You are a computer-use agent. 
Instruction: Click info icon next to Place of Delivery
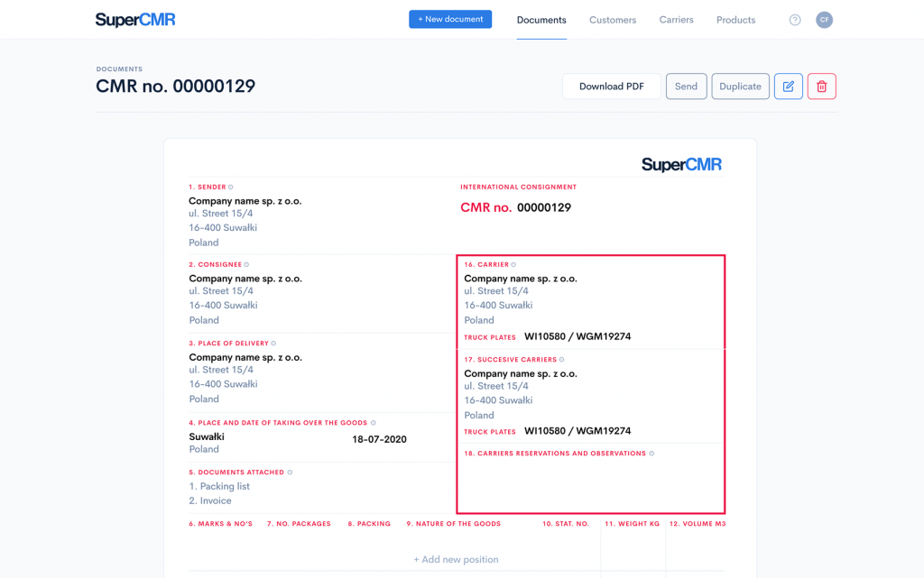(273, 344)
